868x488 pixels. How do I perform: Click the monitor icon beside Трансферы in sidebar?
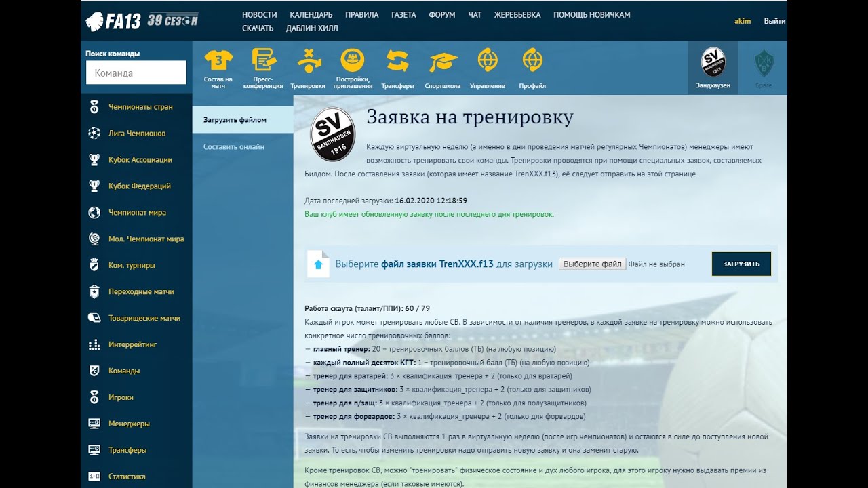pyautogui.click(x=94, y=450)
